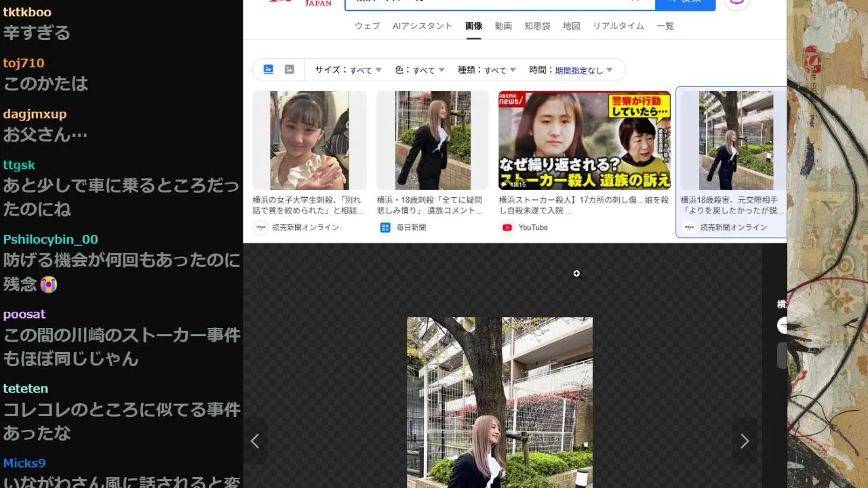Click caption 横浜18歳殺害、元交際相手
868x488 pixels.
[x=732, y=205]
